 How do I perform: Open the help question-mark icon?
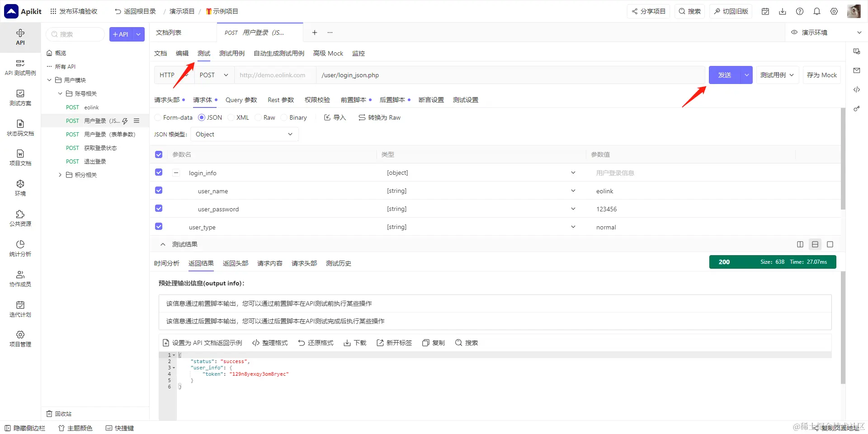[x=800, y=11]
